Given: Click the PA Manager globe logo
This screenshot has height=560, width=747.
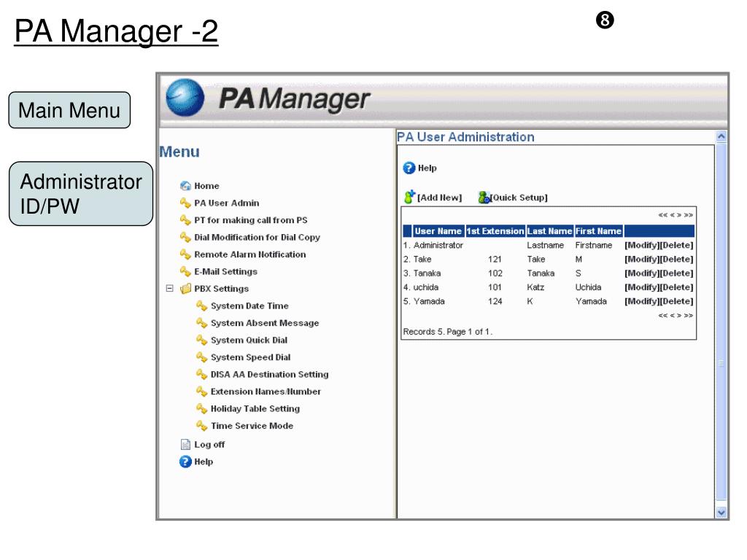Looking at the screenshot, I should pos(185,98).
